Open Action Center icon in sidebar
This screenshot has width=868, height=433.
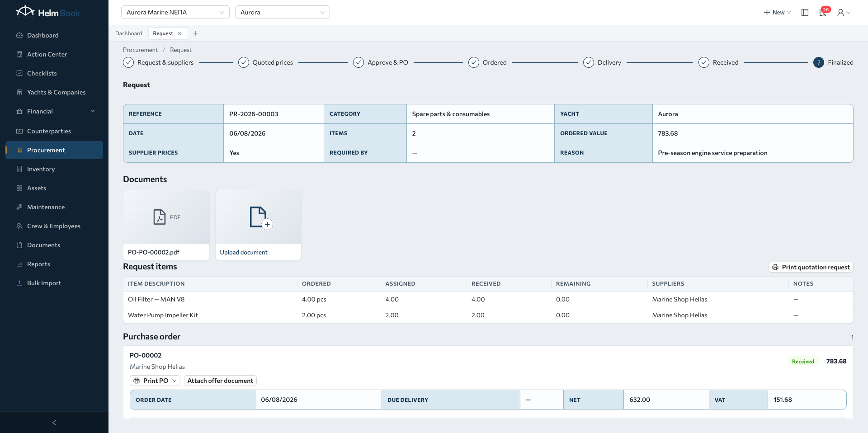coord(19,54)
